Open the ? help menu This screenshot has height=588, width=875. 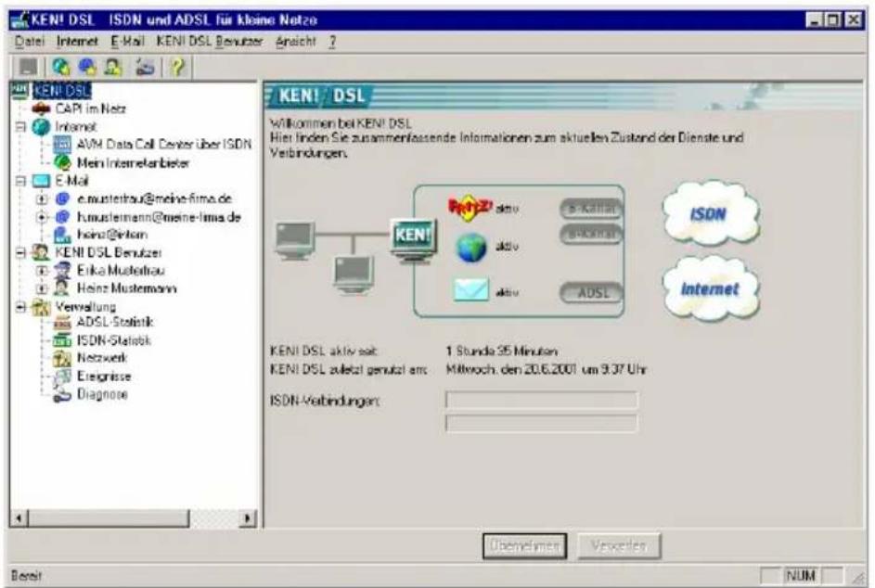click(332, 42)
